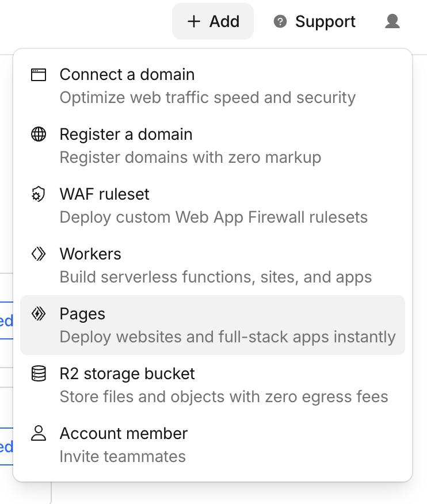Click the R2 storage bucket database icon
427x504 pixels.
(38, 373)
